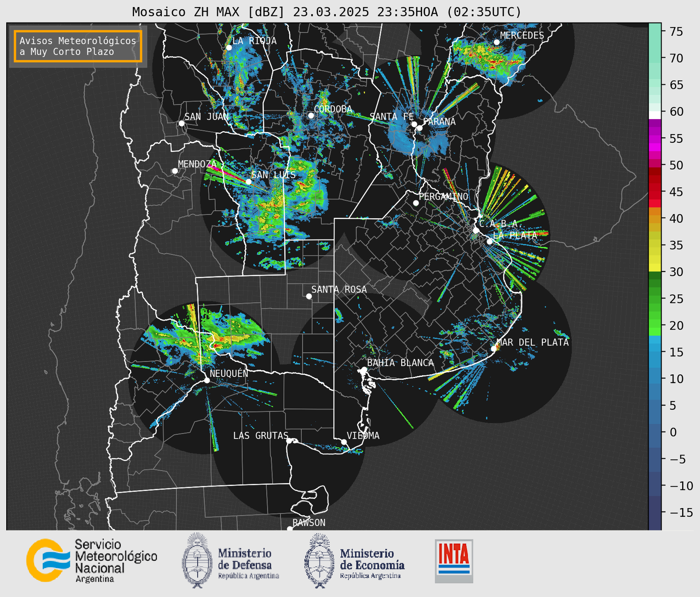Click the MERCEDES city marker

coord(496,42)
